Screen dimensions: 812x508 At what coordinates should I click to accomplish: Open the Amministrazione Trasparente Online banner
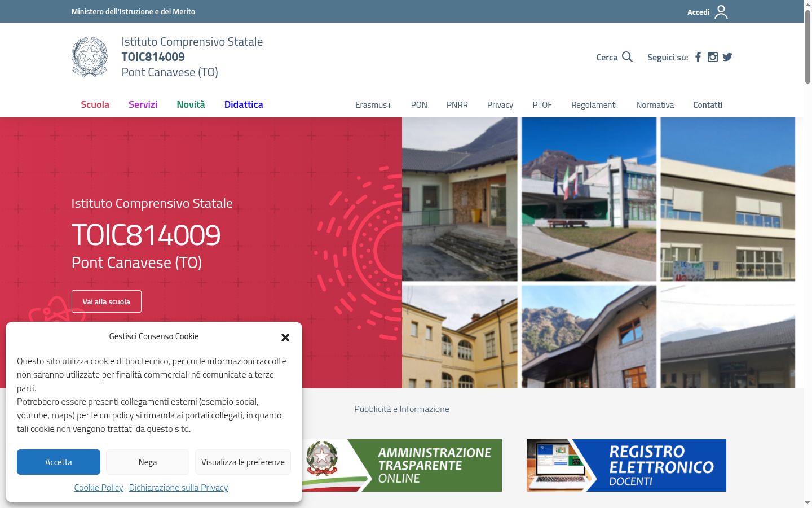(401, 465)
